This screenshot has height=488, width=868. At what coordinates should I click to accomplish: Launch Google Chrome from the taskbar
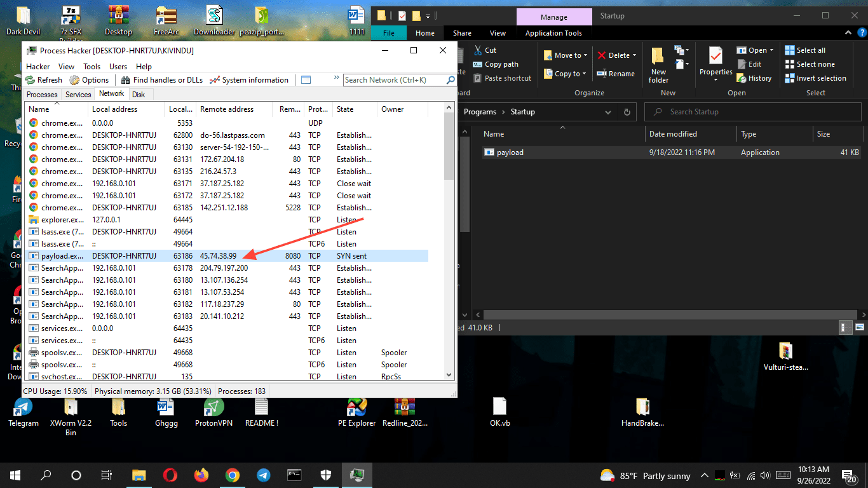click(232, 475)
